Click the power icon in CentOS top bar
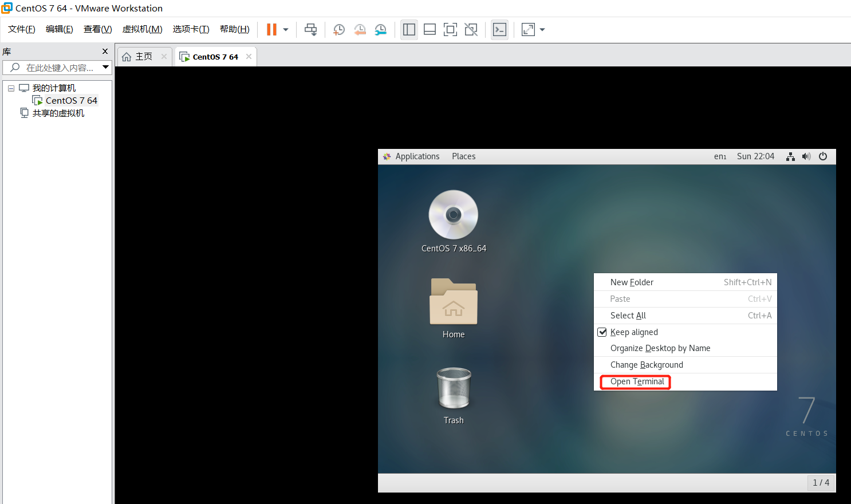Screen dimensions: 851x504 (x=823, y=156)
